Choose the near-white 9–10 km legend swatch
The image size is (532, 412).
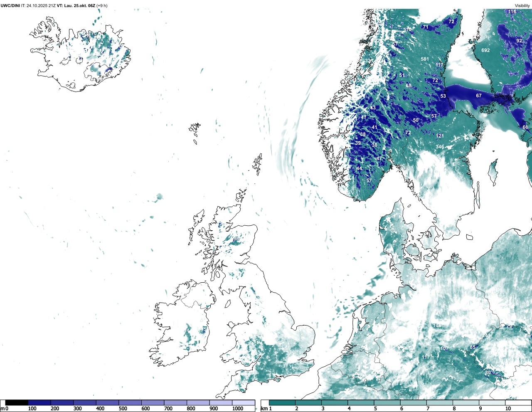(x=492, y=403)
